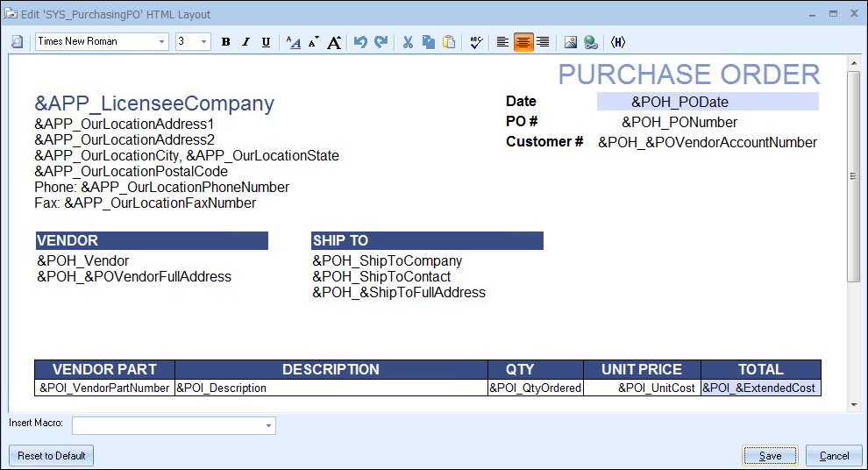Toggle bold formatting
Screen dimensions: 868x470
pyautogui.click(x=225, y=42)
